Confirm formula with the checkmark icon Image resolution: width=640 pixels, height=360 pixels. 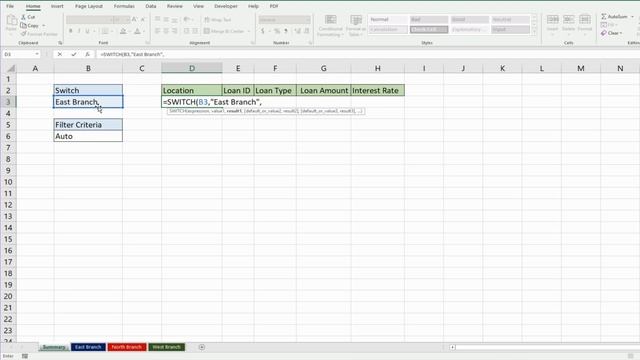(73, 54)
